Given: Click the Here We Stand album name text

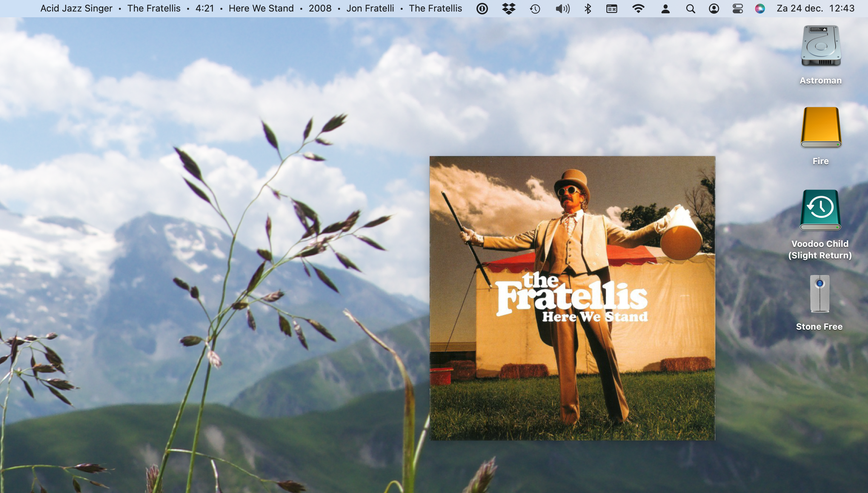Looking at the screenshot, I should coord(261,8).
